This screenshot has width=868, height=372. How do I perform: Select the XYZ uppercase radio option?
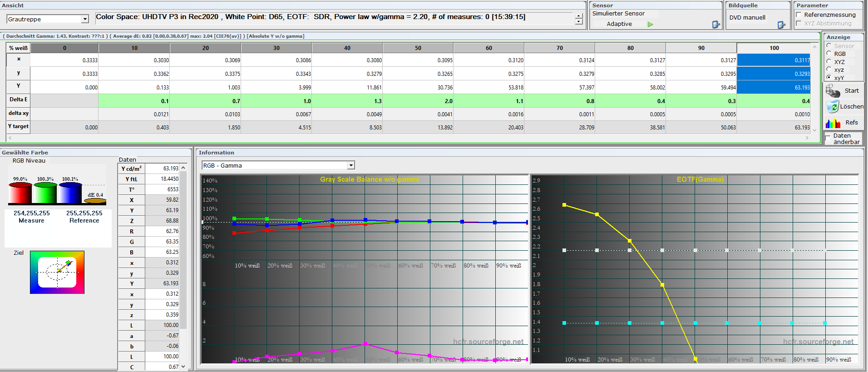(x=829, y=62)
